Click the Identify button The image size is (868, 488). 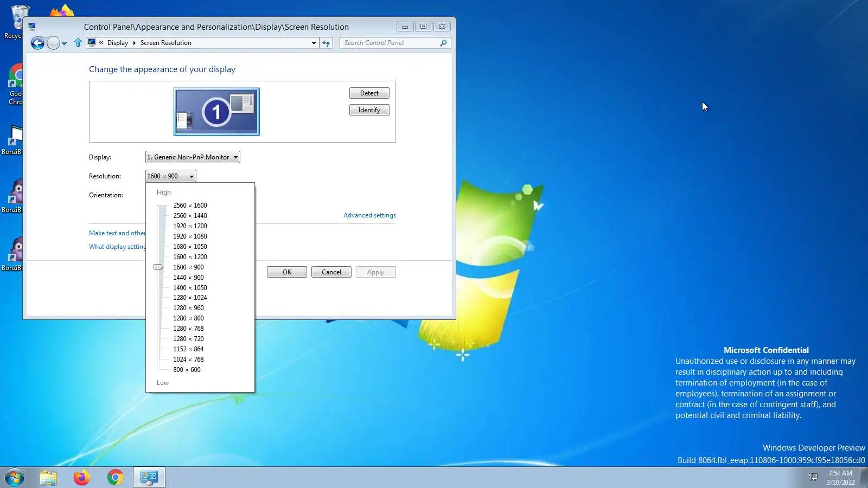pos(369,110)
